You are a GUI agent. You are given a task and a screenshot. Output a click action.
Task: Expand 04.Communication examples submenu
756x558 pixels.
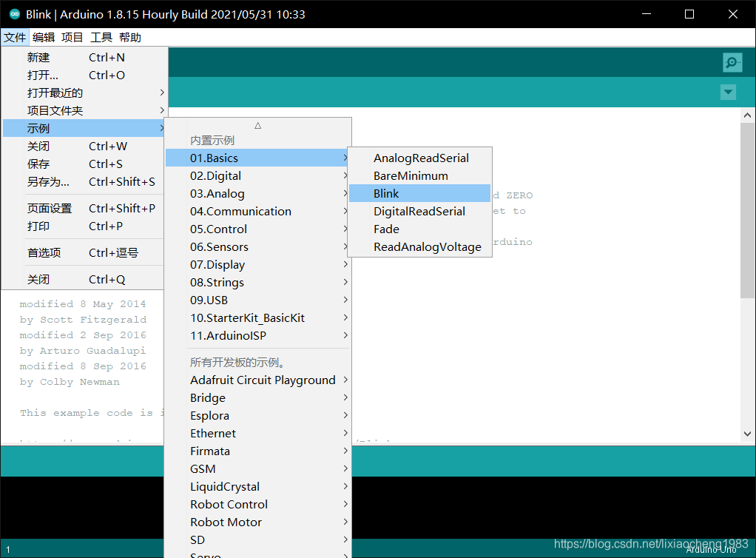[x=257, y=211]
